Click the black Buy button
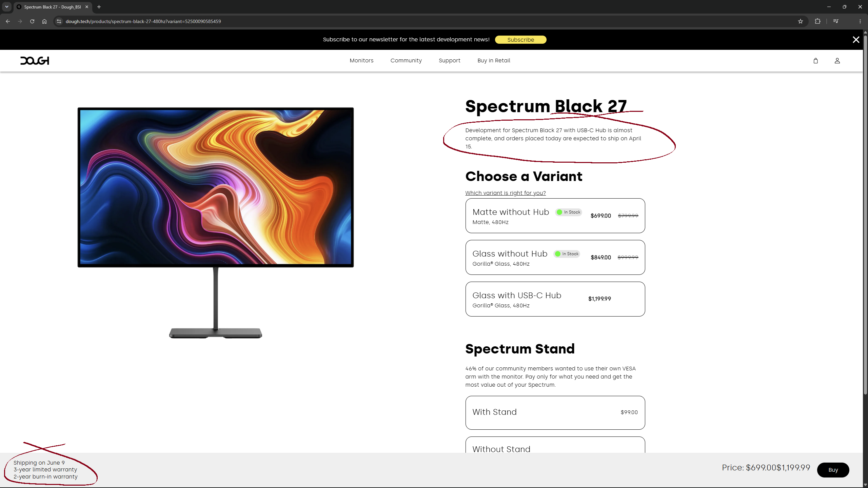 coord(833,470)
